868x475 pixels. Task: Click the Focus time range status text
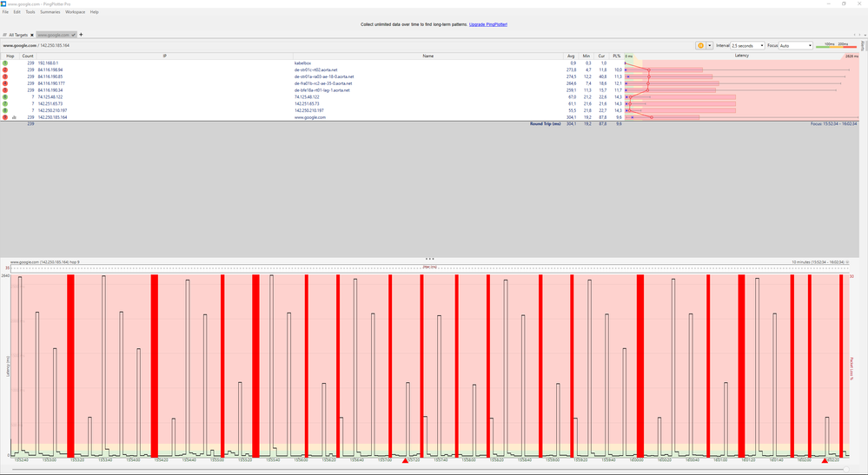[833, 124]
